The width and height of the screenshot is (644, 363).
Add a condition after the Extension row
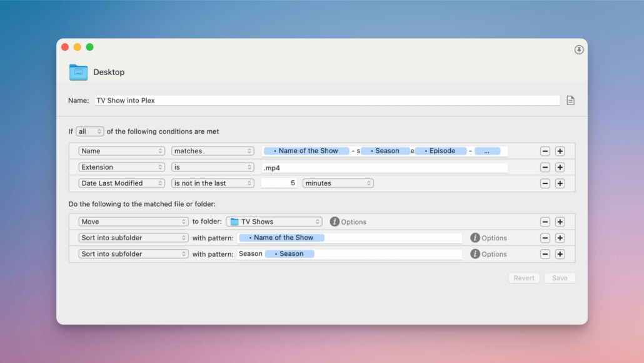point(560,168)
